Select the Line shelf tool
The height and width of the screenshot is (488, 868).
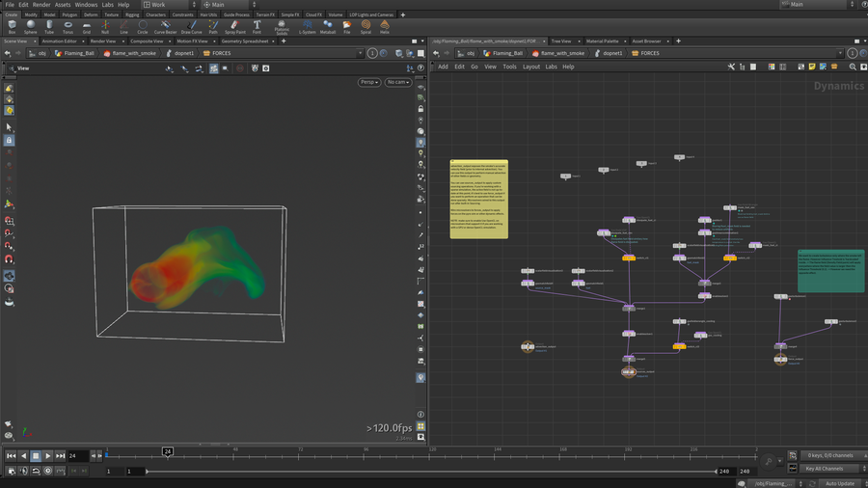pyautogui.click(x=123, y=27)
